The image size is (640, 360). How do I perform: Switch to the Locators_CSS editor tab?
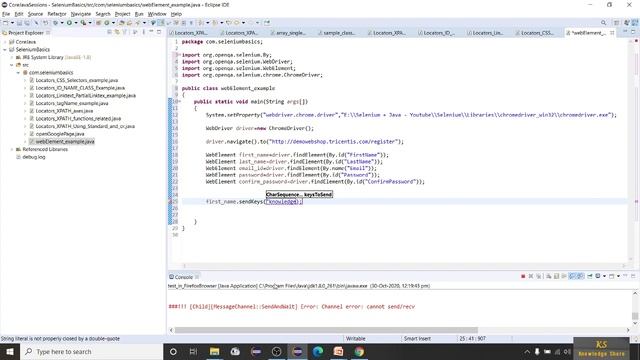pos(537,33)
